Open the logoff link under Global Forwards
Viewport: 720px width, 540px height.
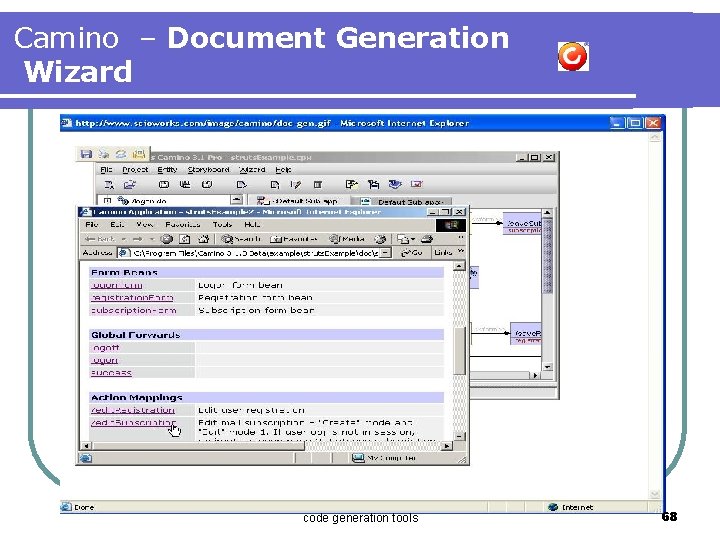[x=105, y=348]
